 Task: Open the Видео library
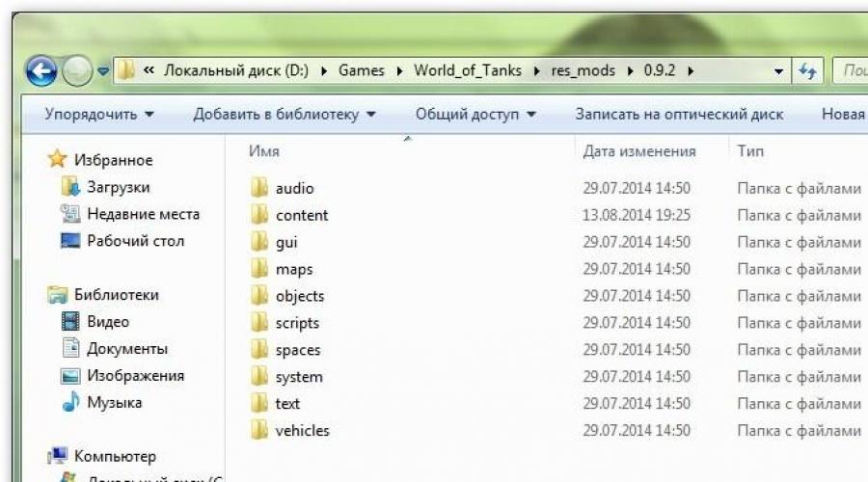pos(108,322)
